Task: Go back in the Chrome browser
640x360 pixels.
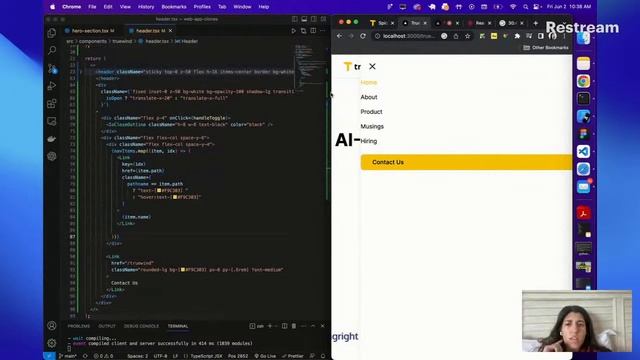Action: [340, 36]
